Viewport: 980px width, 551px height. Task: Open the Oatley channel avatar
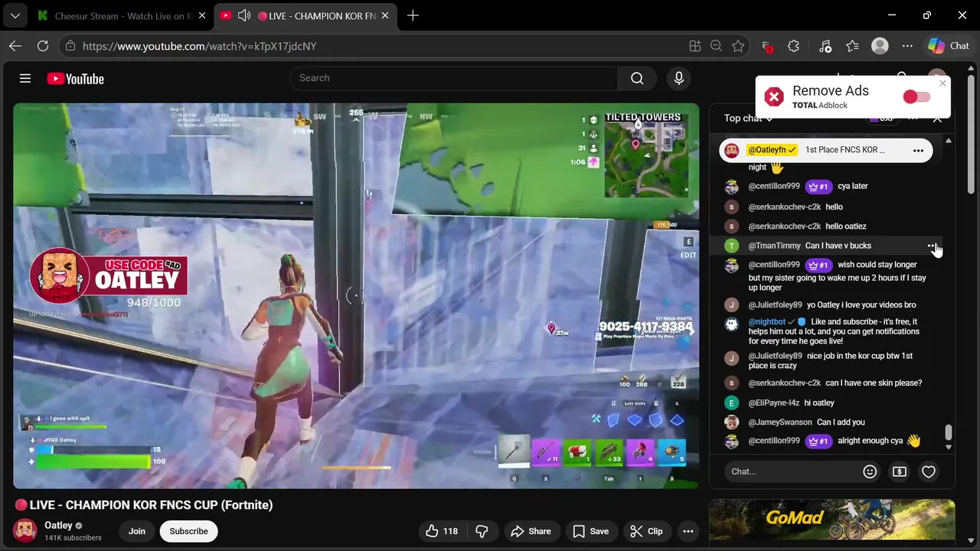[x=25, y=530]
